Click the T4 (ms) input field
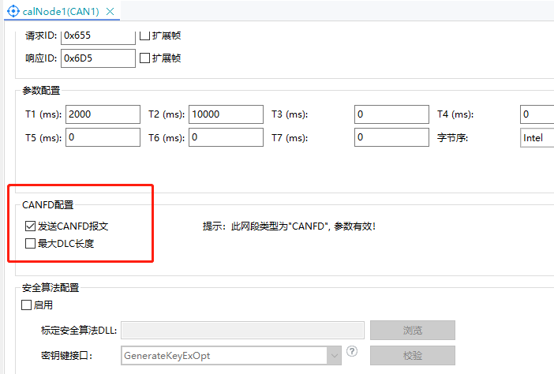Image resolution: width=554 pixels, height=374 pixels. click(x=537, y=114)
